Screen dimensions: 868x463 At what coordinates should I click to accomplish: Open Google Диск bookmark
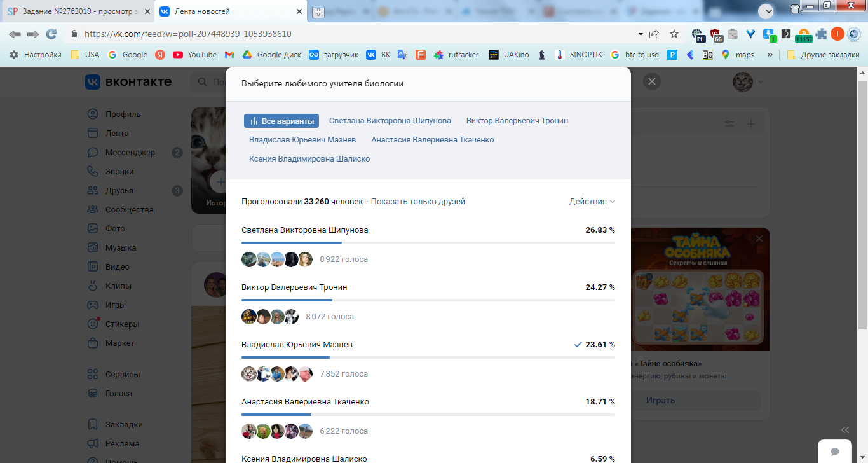(x=271, y=55)
